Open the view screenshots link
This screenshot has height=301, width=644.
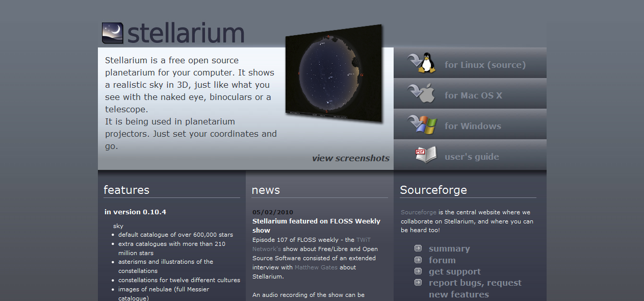click(350, 158)
